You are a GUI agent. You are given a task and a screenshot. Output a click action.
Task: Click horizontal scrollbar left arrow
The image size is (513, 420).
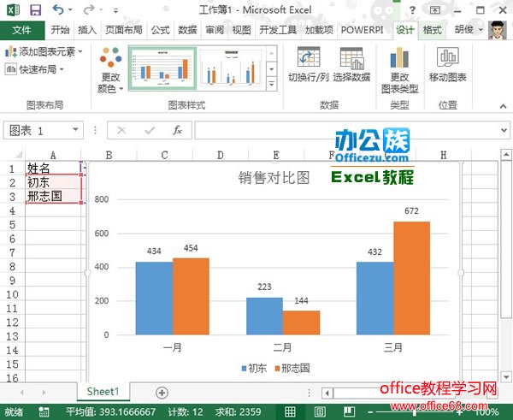[327, 393]
